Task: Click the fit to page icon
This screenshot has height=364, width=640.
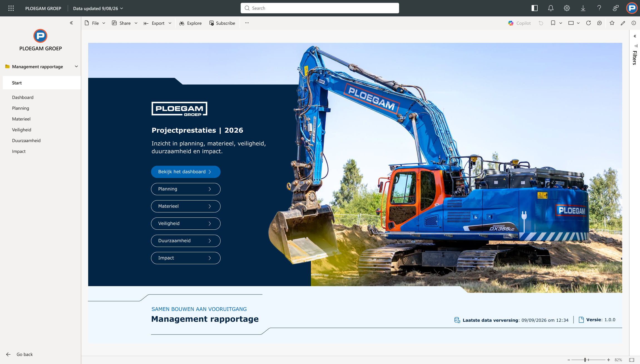Action: pyautogui.click(x=632, y=360)
